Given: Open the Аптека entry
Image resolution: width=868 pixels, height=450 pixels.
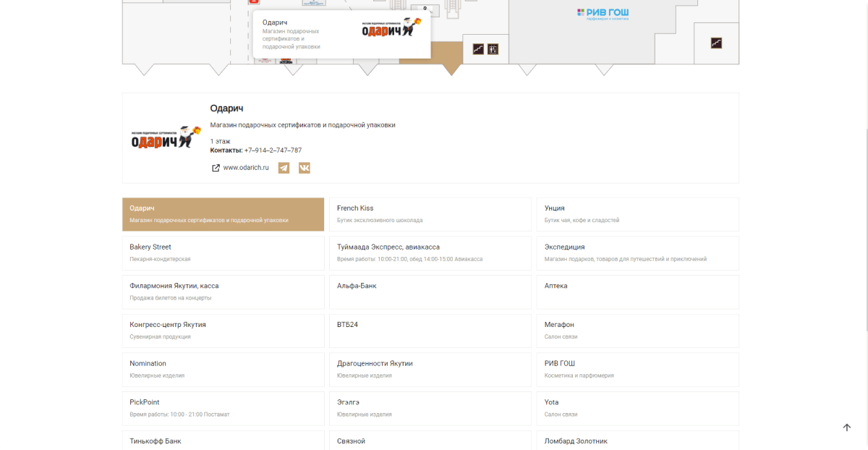Looking at the screenshot, I should pos(637,292).
